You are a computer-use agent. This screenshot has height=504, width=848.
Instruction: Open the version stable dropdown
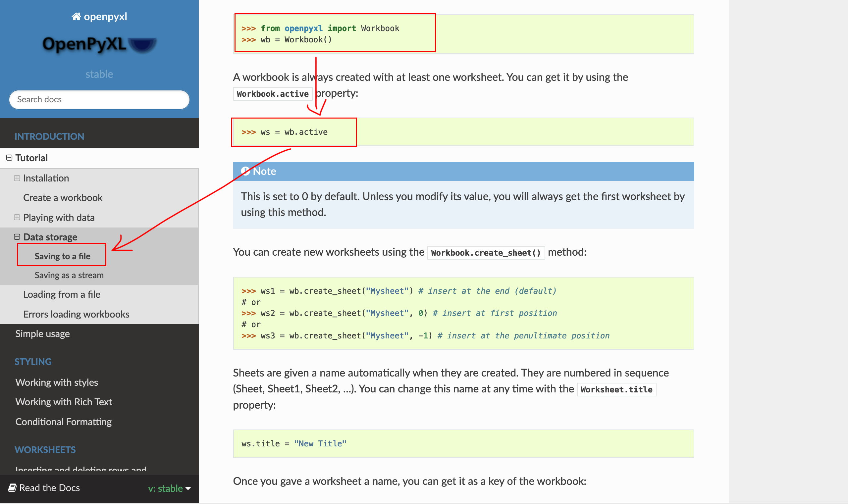[x=170, y=488]
